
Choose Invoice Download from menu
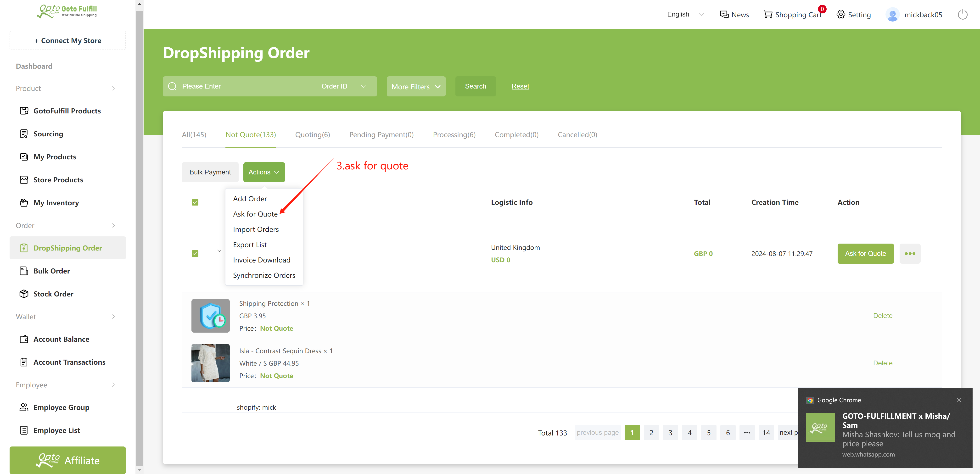[261, 260]
